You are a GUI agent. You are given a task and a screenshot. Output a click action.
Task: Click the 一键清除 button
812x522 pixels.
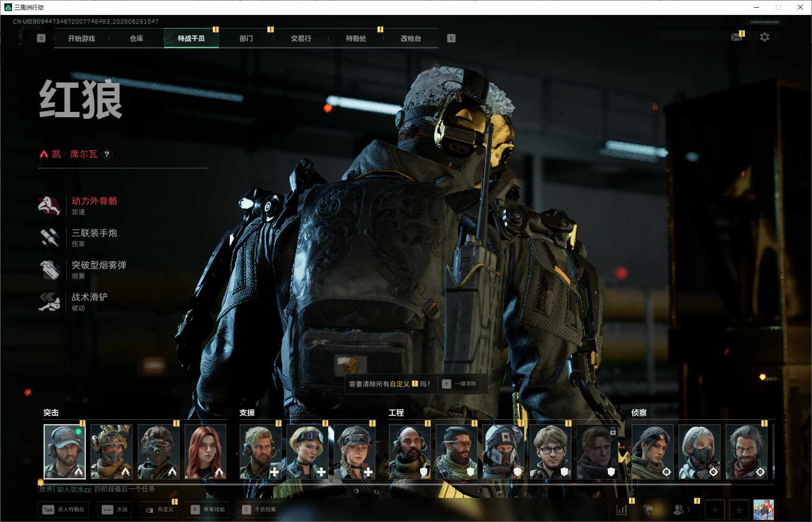pyautogui.click(x=459, y=384)
